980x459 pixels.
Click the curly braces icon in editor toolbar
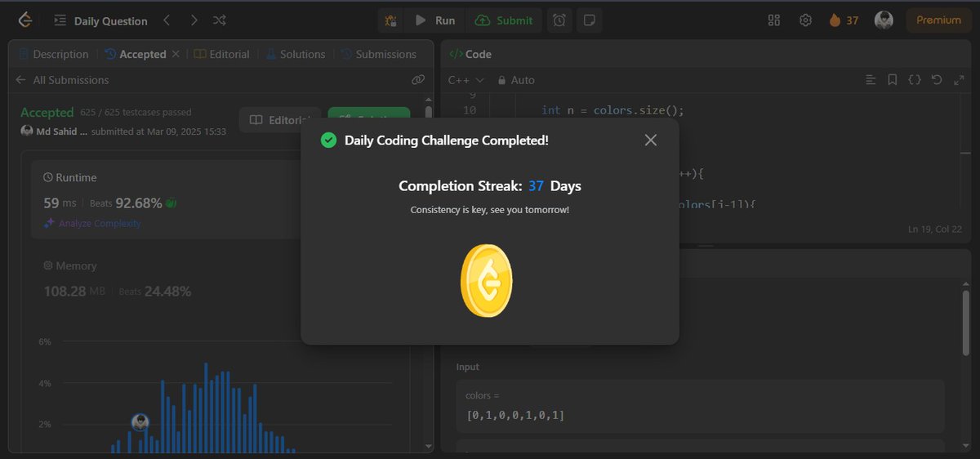pyautogui.click(x=915, y=80)
